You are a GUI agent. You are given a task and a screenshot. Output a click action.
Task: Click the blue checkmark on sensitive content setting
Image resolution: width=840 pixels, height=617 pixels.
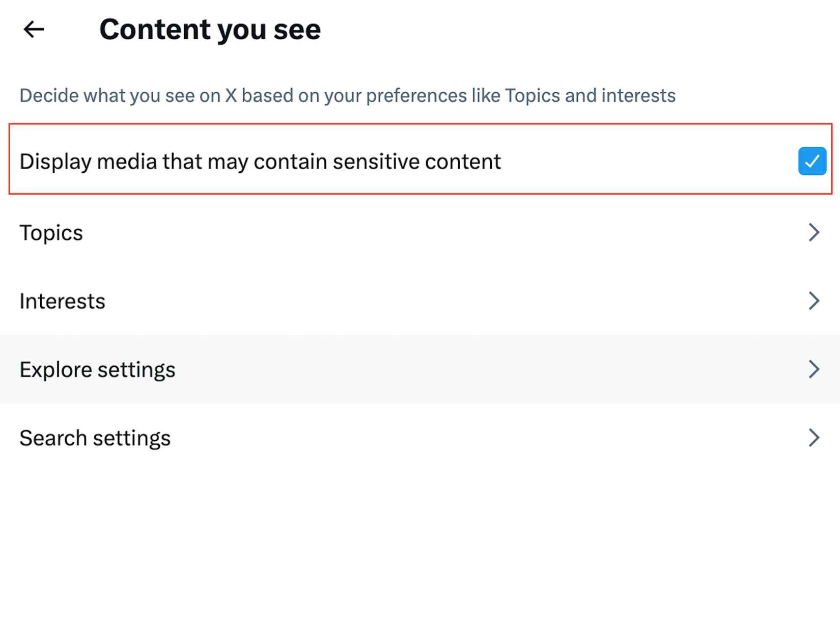(812, 161)
